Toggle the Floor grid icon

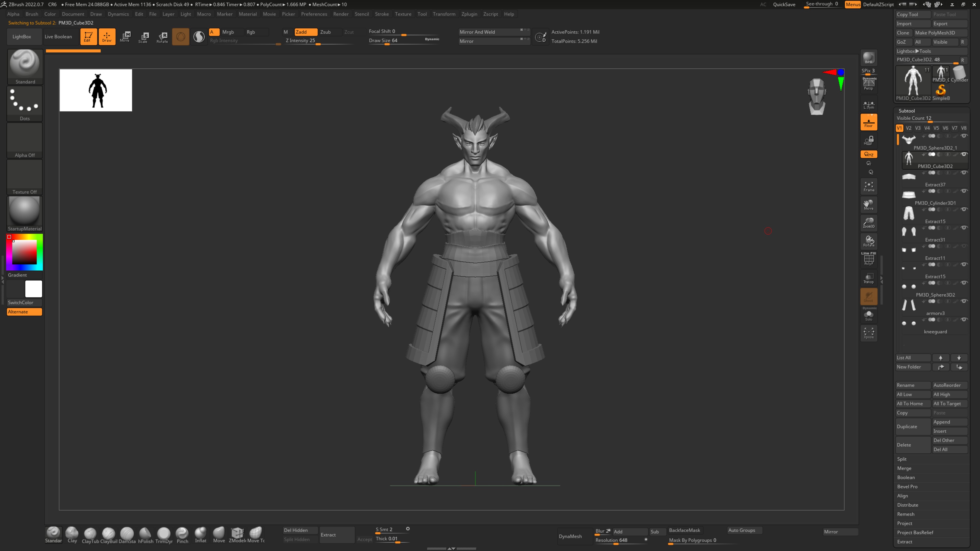coord(868,122)
